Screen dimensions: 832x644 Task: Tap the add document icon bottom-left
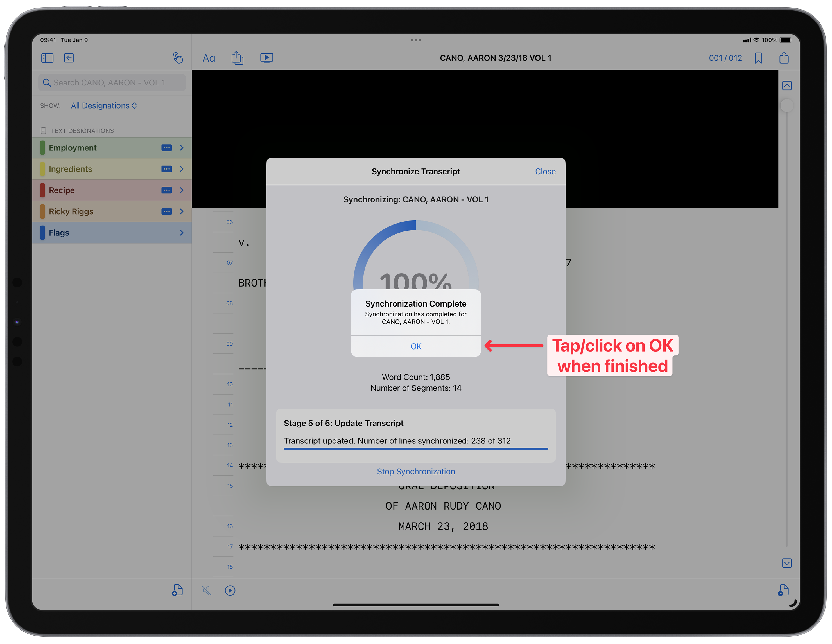(177, 590)
